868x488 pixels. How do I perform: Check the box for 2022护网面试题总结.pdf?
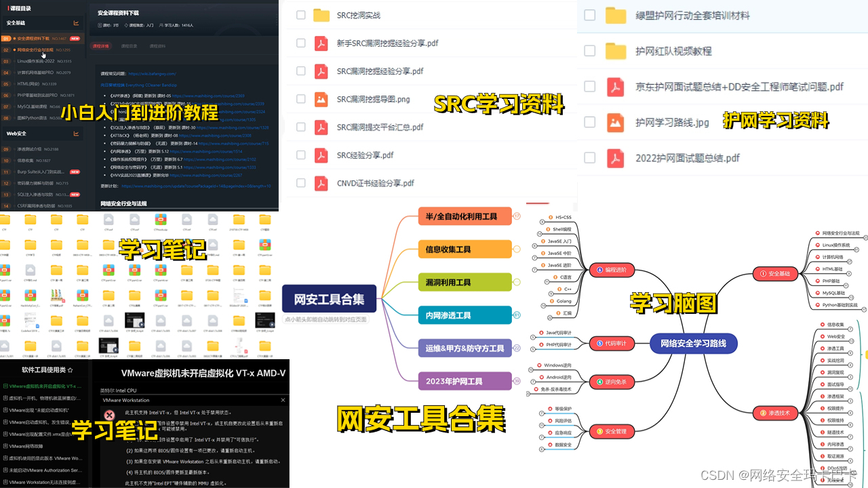[589, 157]
